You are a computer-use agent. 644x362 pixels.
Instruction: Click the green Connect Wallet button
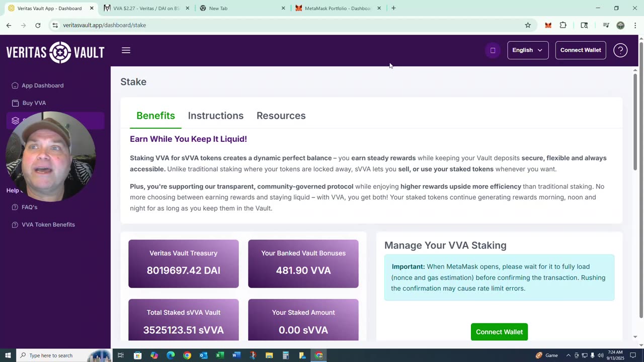click(x=499, y=332)
